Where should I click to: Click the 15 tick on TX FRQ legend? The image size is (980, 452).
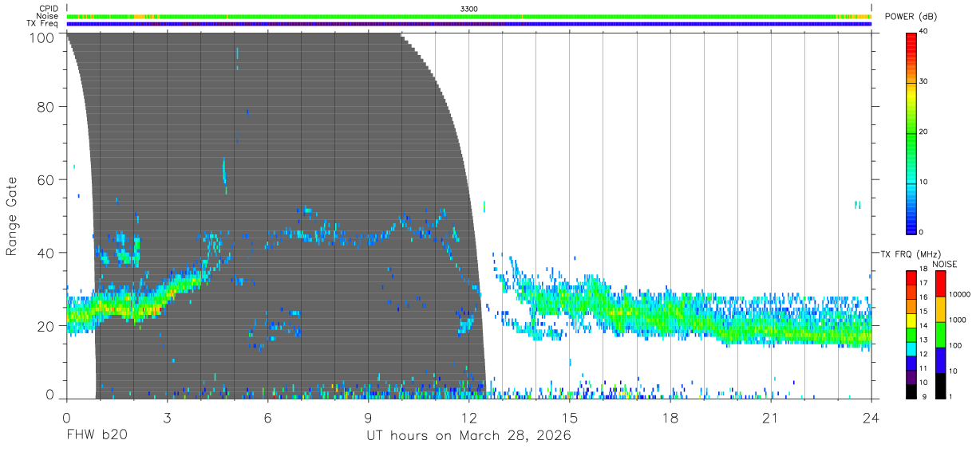[x=924, y=311]
